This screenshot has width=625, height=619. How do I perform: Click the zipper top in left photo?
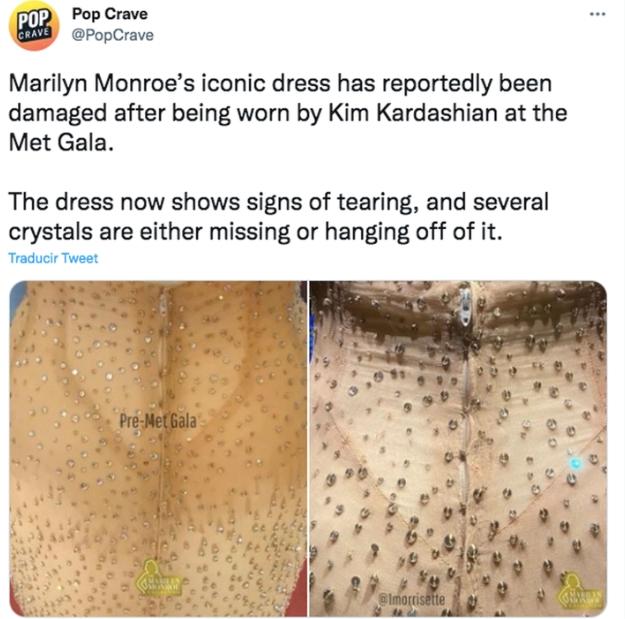pyautogui.click(x=163, y=303)
